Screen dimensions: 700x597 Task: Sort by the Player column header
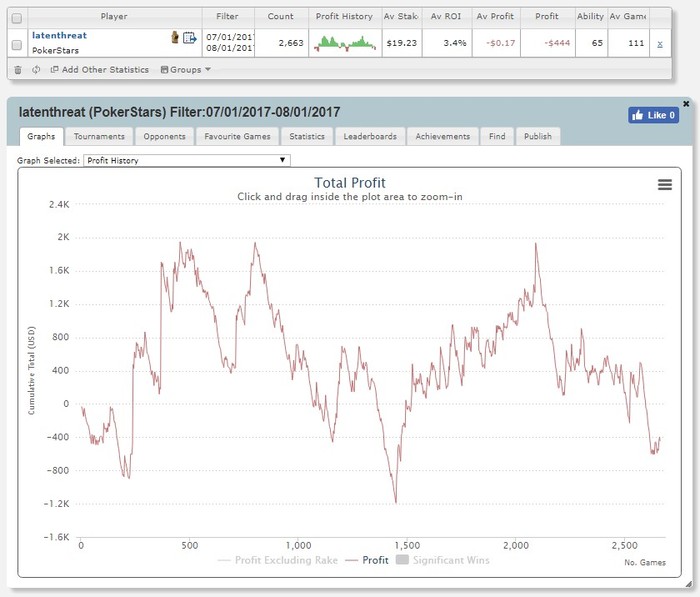click(114, 17)
